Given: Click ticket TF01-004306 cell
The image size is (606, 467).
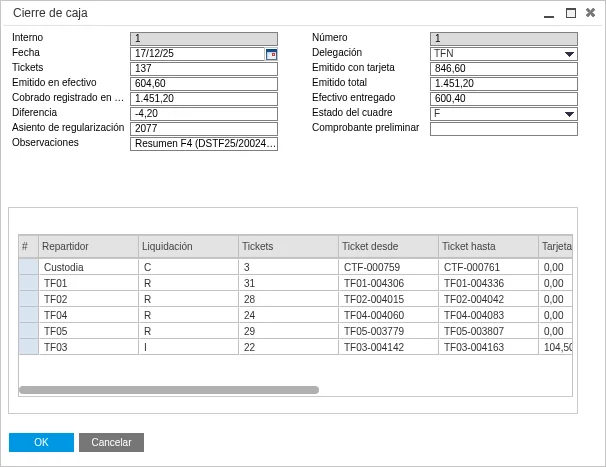Looking at the screenshot, I should 388,283.
